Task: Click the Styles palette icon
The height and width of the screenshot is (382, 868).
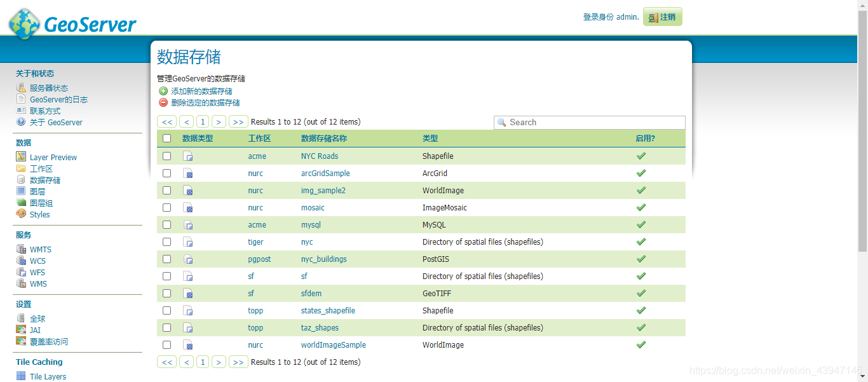Action: click(21, 214)
